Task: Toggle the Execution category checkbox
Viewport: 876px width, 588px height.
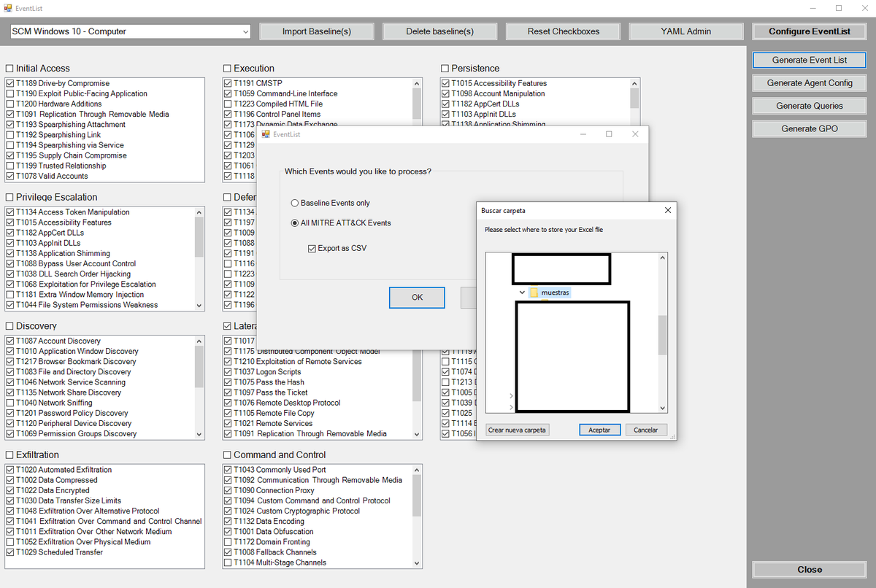Action: pyautogui.click(x=227, y=69)
